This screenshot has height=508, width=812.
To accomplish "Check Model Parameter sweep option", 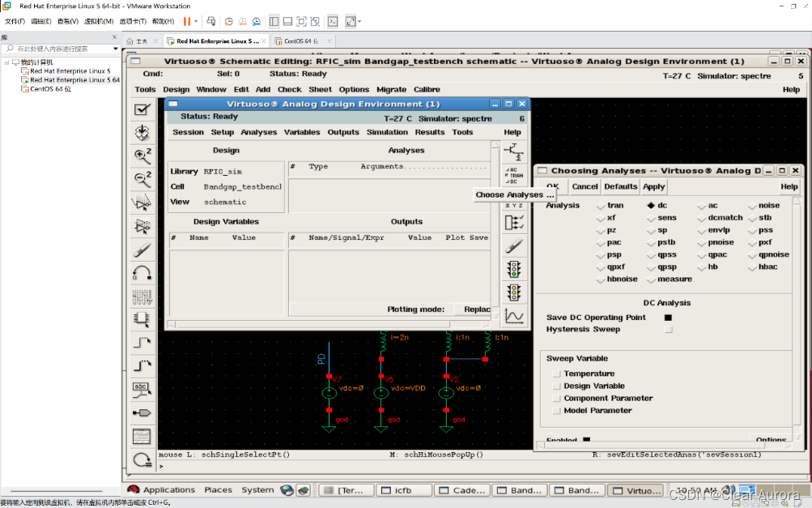I will tap(556, 411).
